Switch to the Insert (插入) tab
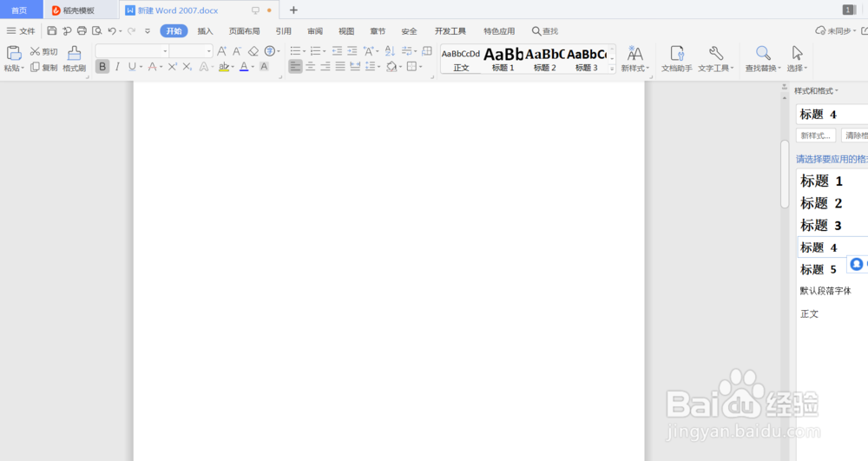868x461 pixels. (206, 31)
